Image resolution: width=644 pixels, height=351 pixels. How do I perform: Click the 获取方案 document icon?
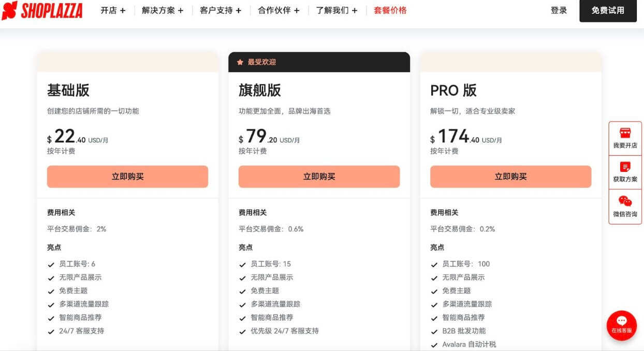pos(625,167)
